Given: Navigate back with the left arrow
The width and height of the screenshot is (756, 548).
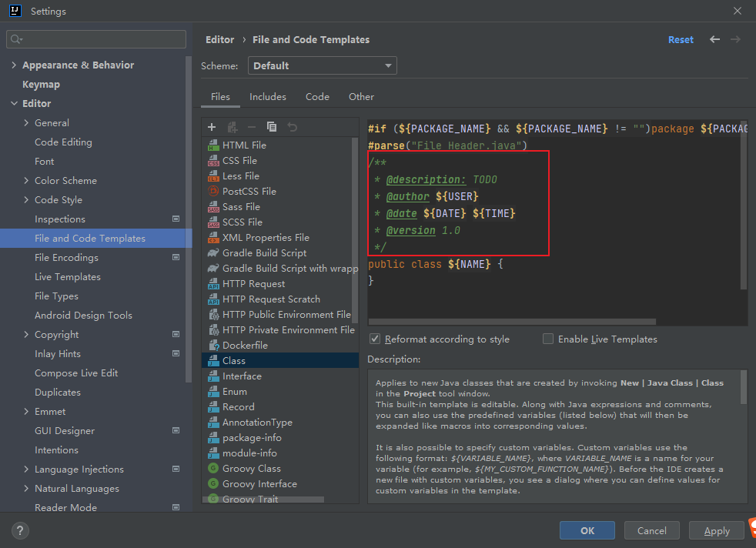Looking at the screenshot, I should click(x=714, y=39).
